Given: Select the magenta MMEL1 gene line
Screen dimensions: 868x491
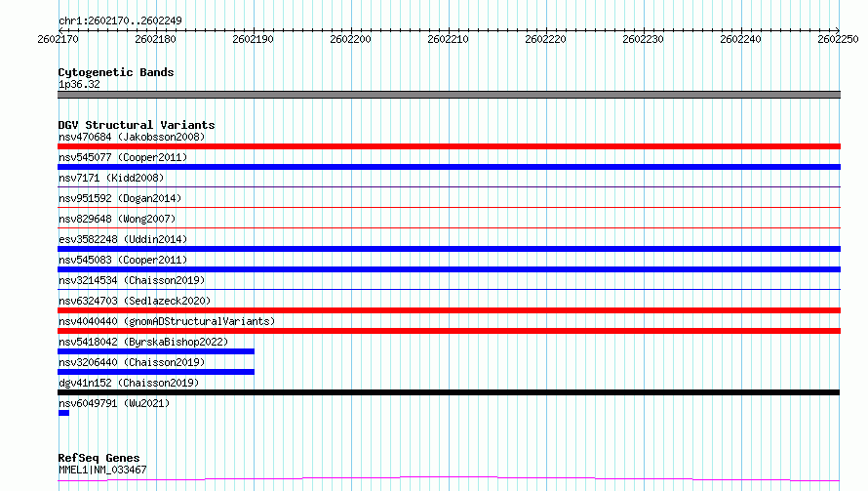Looking at the screenshot, I should pos(449,479).
